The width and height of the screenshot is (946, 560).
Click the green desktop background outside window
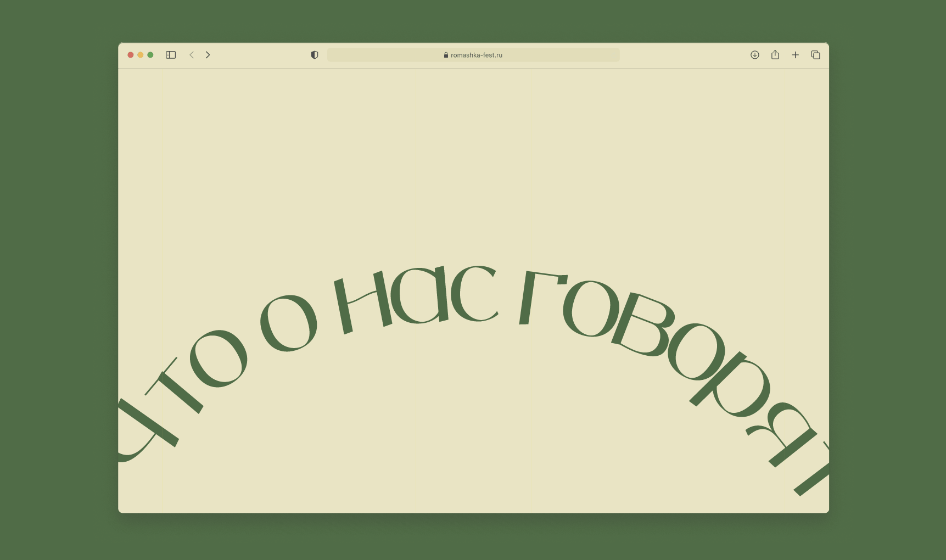[55, 275]
